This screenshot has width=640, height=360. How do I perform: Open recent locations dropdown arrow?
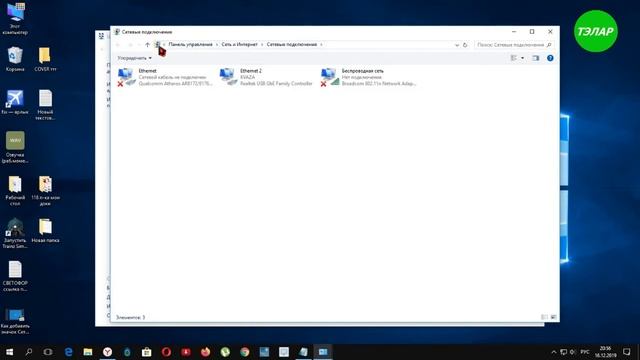click(139, 44)
